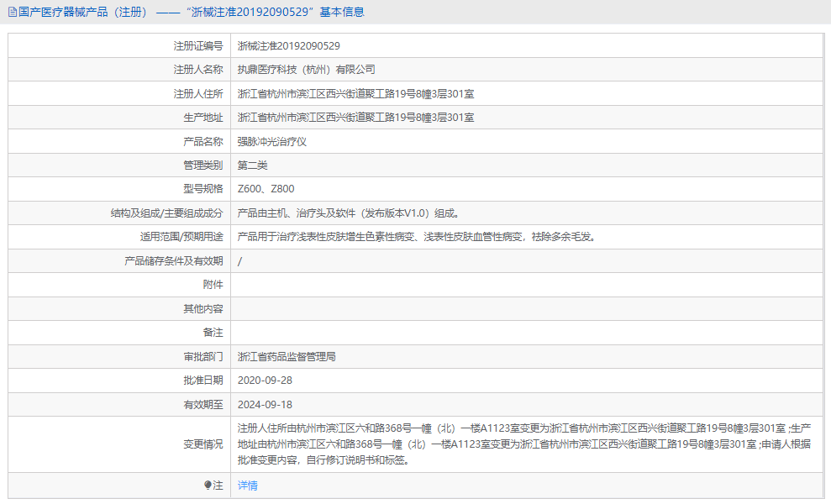831x504 pixels.
Task: Select the model value Z600、Z800
Action: point(266,189)
